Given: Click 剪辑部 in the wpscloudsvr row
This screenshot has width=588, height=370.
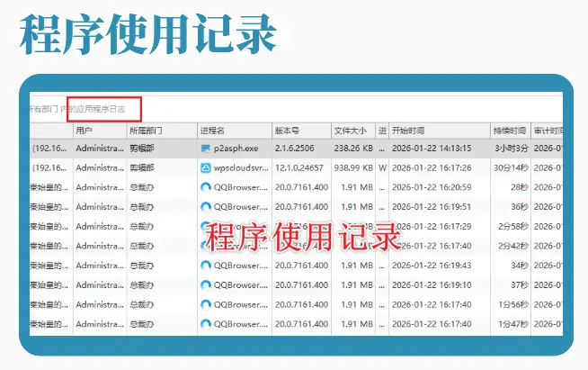Looking at the screenshot, I should tap(142, 168).
